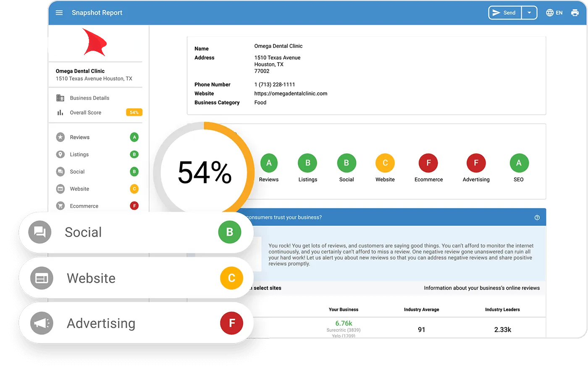Click the print icon
This screenshot has height=373, width=588.
pos(575,13)
